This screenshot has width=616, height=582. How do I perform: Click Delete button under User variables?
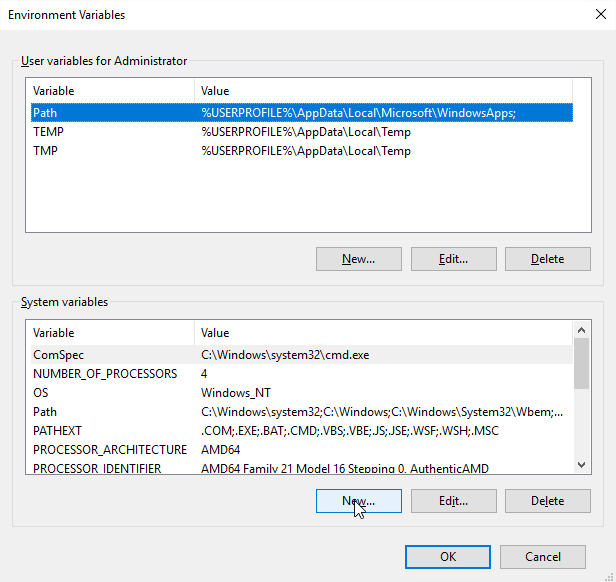click(547, 259)
